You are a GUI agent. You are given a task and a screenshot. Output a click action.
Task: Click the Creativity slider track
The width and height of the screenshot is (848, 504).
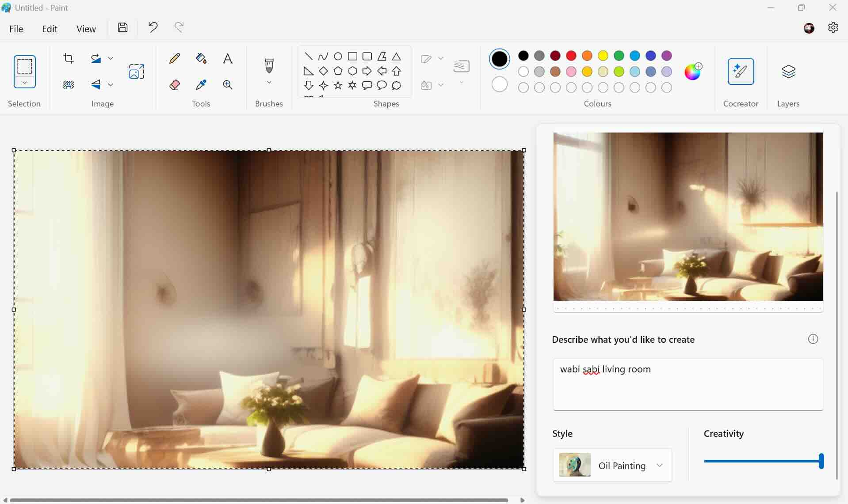(764, 461)
